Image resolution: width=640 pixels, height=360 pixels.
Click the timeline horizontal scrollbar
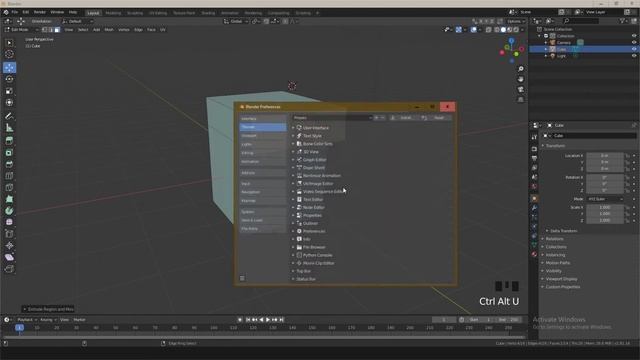click(x=263, y=337)
